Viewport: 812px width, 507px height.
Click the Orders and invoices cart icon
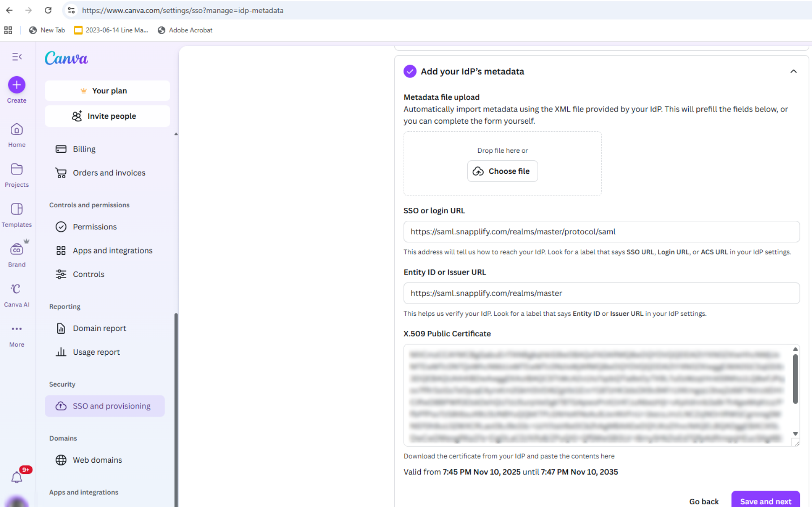(x=61, y=173)
